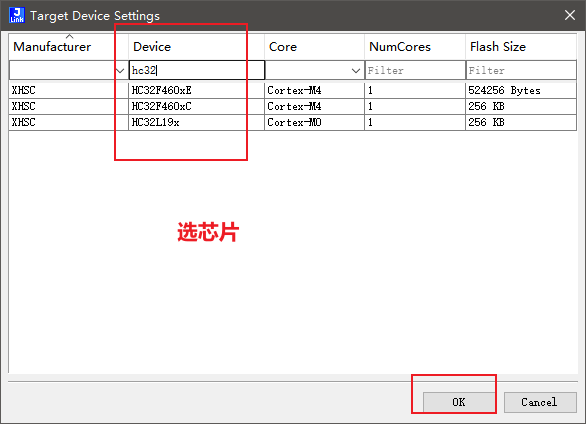Sort by the Flash Size column header

coord(521,47)
